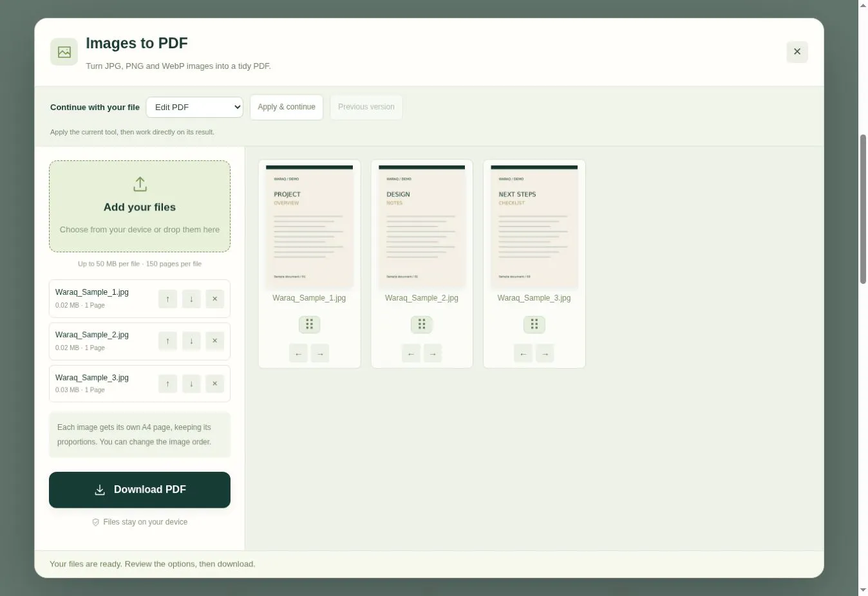868x596 pixels.
Task: Click the drag handle under Waraq_Sample_2.jpg card
Action: coord(422,324)
